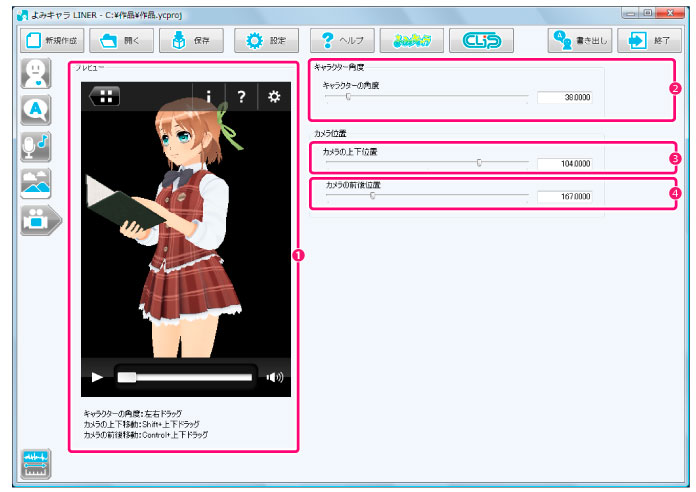696x492 pixels.
Task: Open a project with 開く button
Action: pyautogui.click(x=122, y=40)
